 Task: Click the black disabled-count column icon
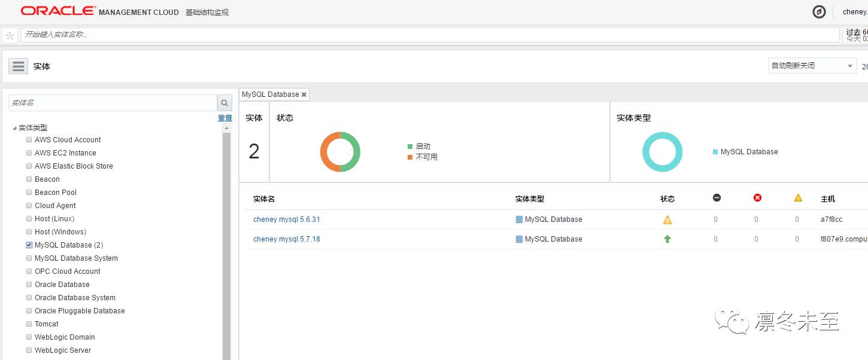pyautogui.click(x=717, y=198)
